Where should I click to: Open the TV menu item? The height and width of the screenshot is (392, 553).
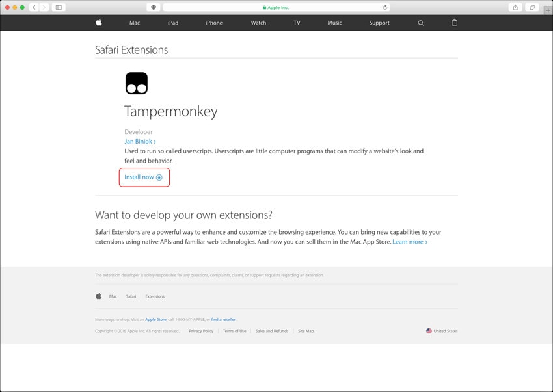297,23
